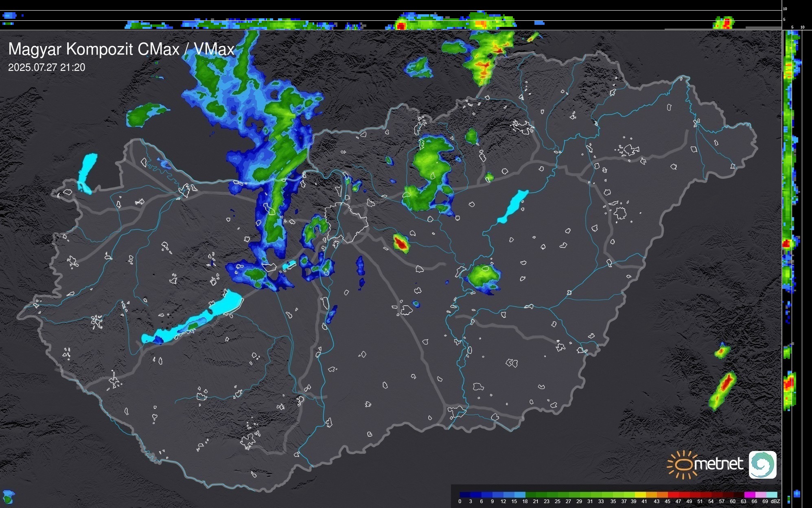Select yellow 39 dBZ legend swatch
This screenshot has width=812, height=508.
click(640, 495)
